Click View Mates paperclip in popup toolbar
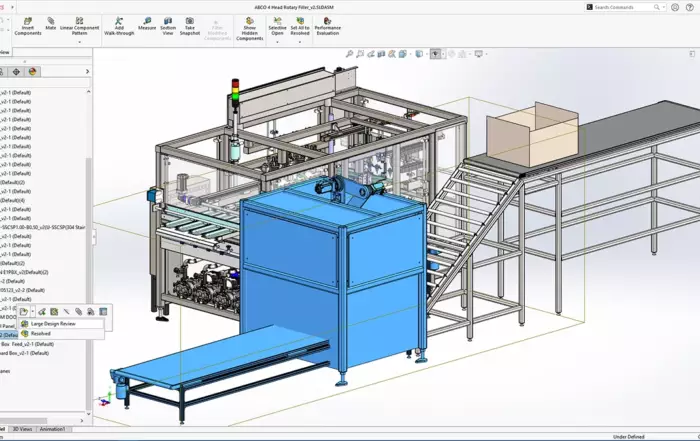The image size is (700, 441). click(79, 312)
